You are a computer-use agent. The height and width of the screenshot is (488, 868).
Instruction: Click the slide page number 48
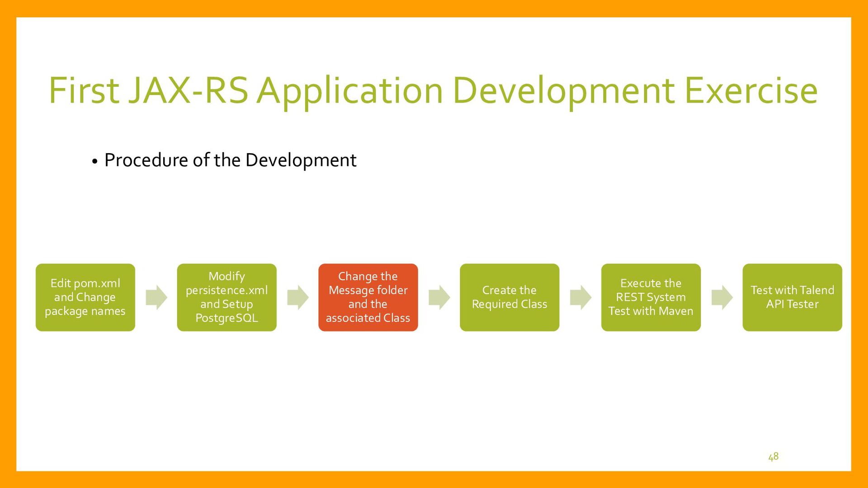pos(774,456)
